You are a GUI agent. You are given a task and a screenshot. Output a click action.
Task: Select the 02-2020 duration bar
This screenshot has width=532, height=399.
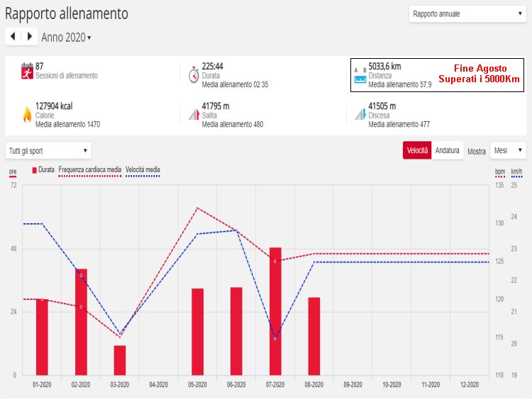click(81, 322)
